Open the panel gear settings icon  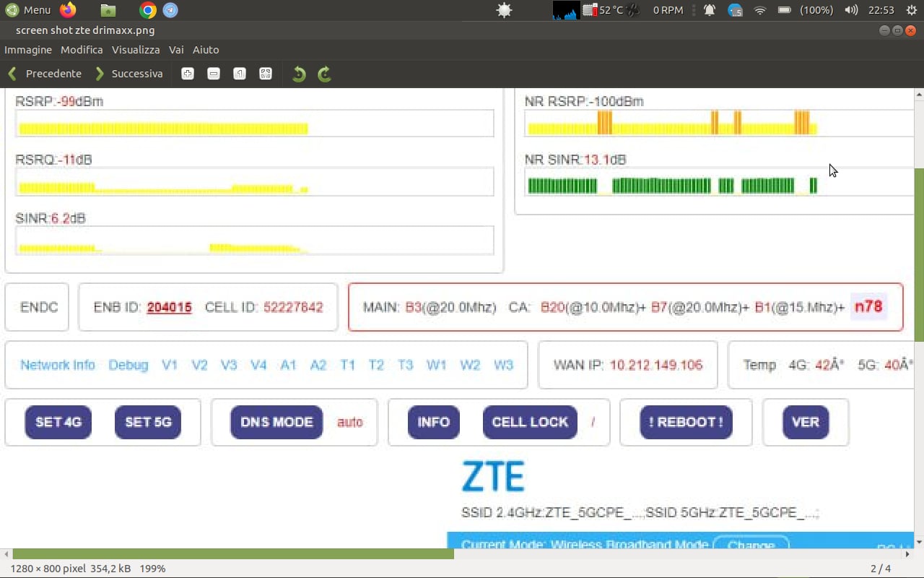point(912,10)
